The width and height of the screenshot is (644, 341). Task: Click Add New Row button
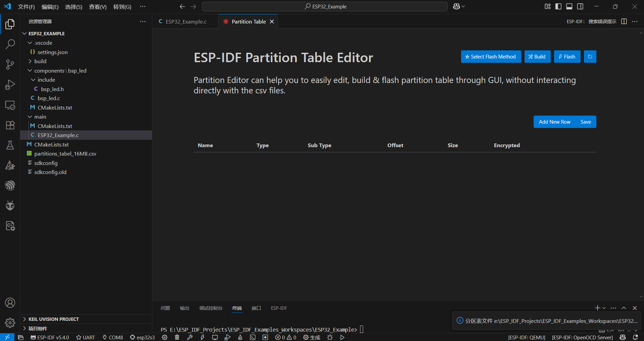(554, 122)
